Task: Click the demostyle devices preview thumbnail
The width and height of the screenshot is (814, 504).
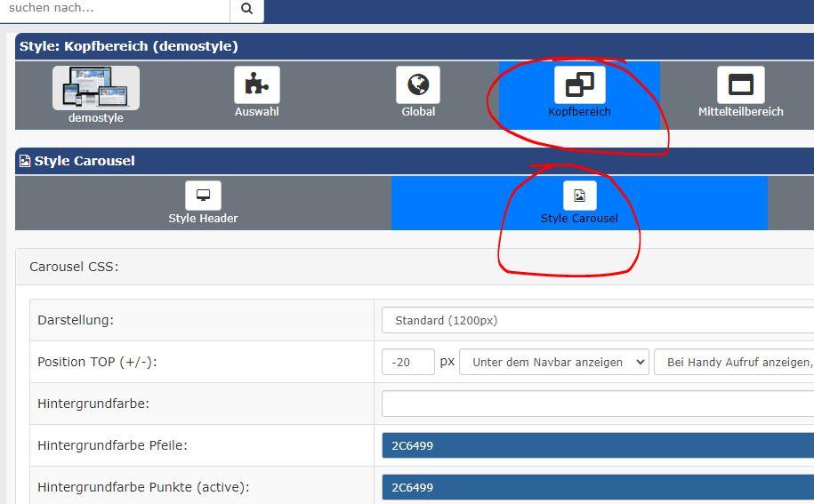Action: 96,88
